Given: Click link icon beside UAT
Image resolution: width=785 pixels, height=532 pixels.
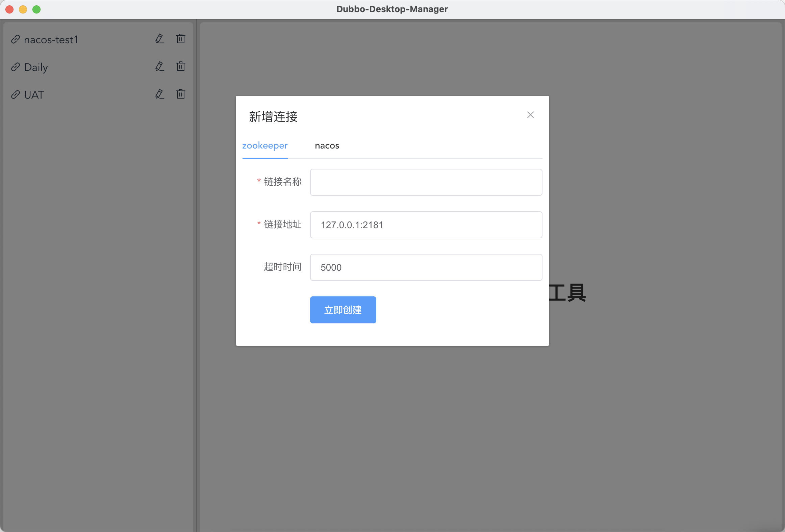Looking at the screenshot, I should coord(16,95).
